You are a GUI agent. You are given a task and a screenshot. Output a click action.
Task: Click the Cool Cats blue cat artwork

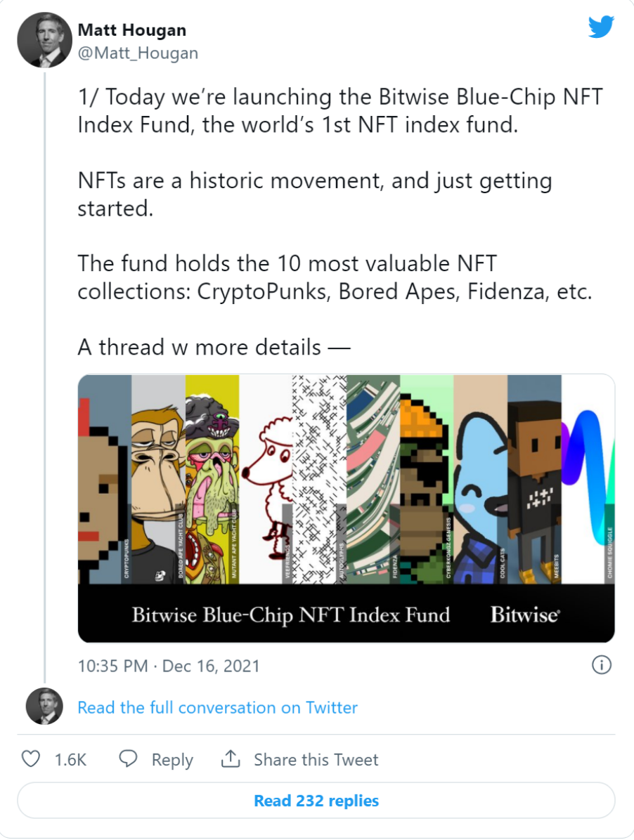click(481, 480)
